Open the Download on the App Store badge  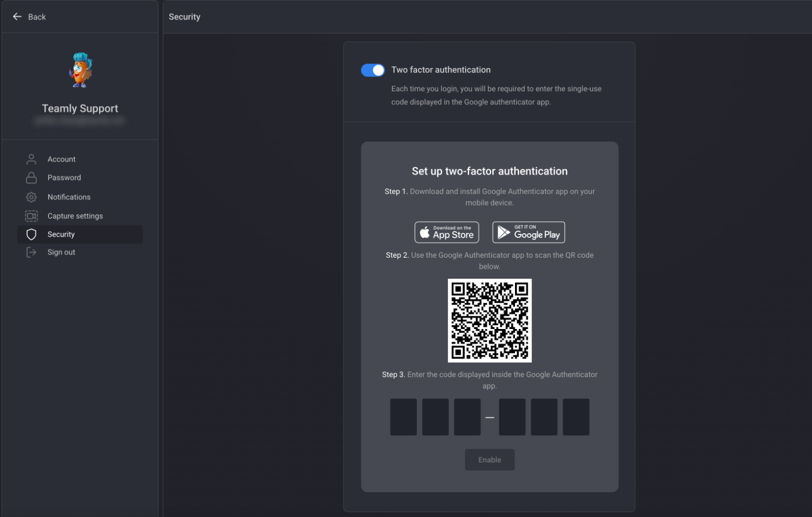(x=447, y=232)
